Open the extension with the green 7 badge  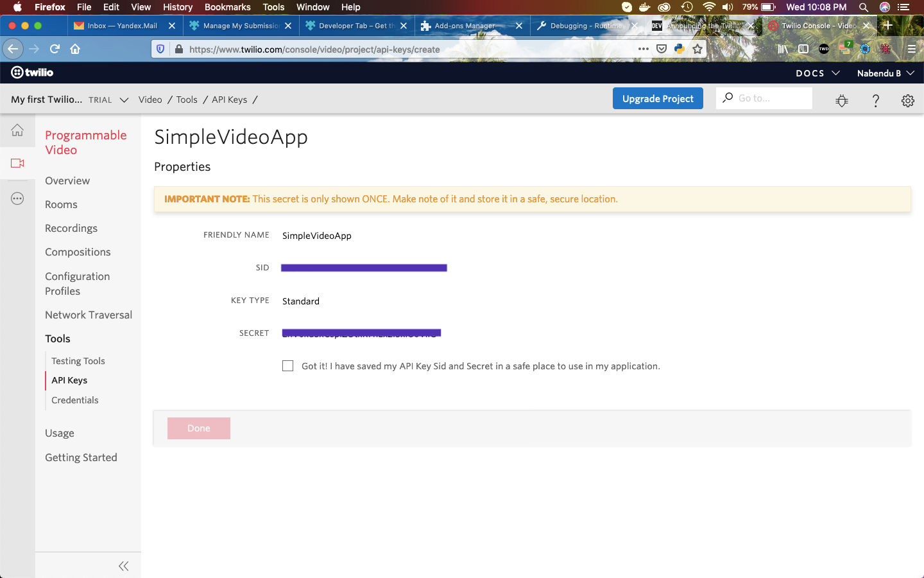click(x=845, y=48)
